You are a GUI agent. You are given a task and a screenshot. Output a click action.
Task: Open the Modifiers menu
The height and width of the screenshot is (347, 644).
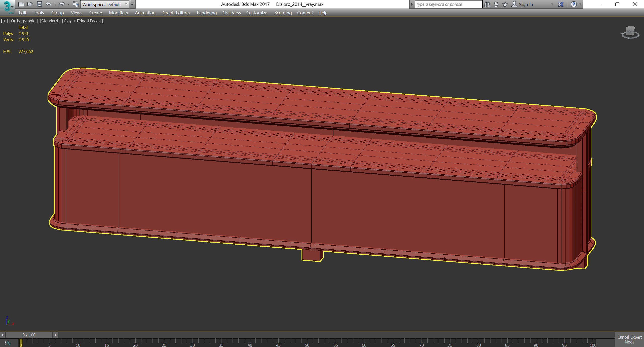tap(118, 13)
